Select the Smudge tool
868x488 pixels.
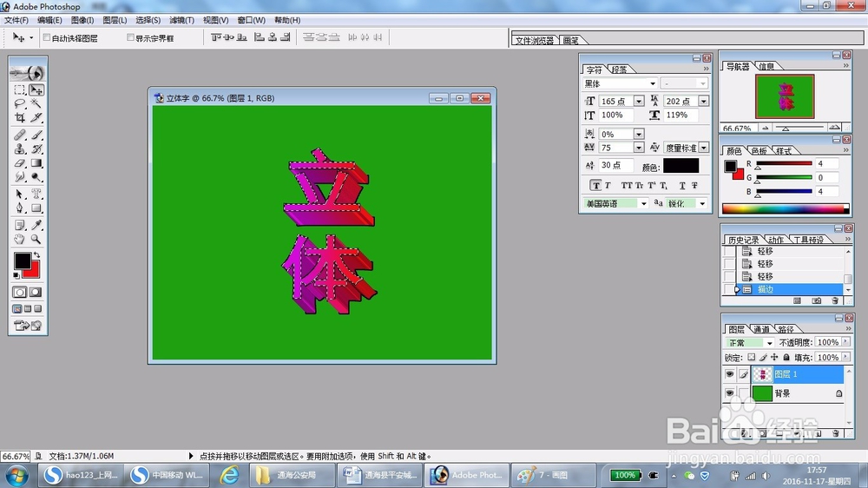[20, 176]
